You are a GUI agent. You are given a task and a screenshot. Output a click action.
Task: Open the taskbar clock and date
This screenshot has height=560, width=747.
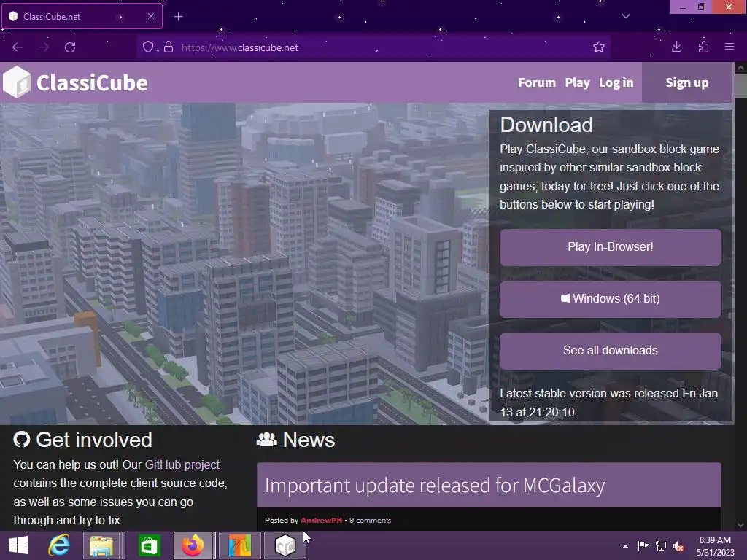pyautogui.click(x=715, y=546)
